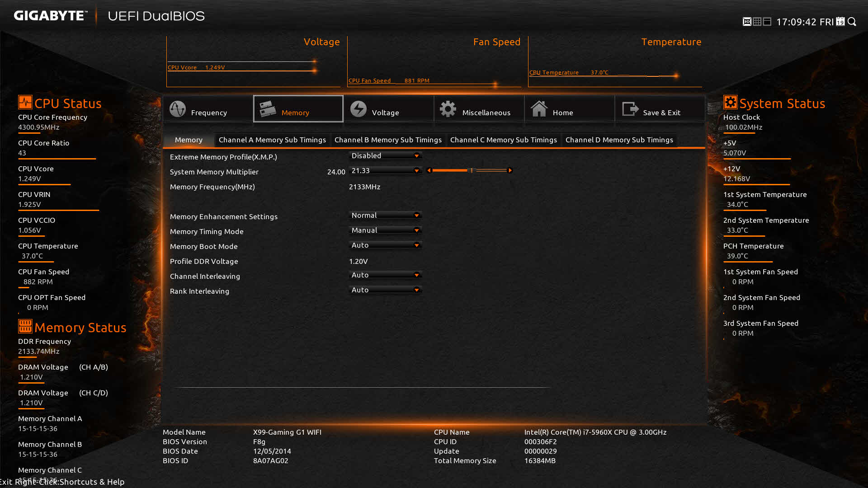Click the Home house icon
This screenshot has width=868, height=488.
coord(539,109)
